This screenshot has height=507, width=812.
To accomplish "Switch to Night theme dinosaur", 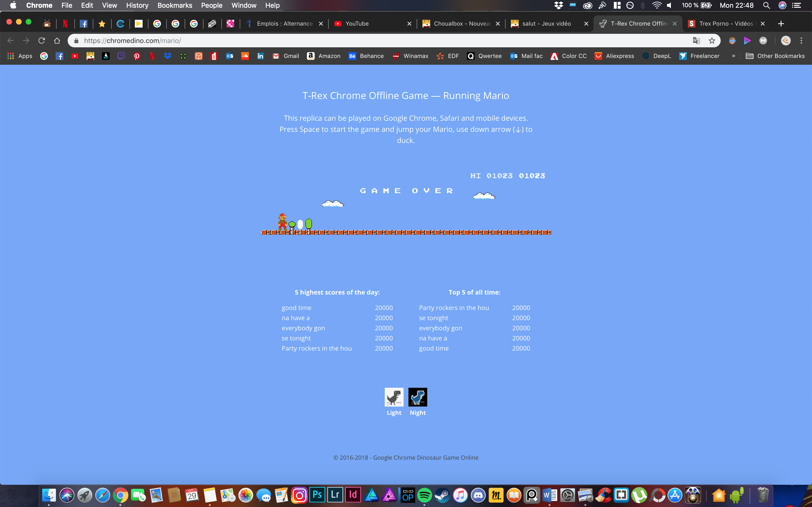I will tap(418, 397).
